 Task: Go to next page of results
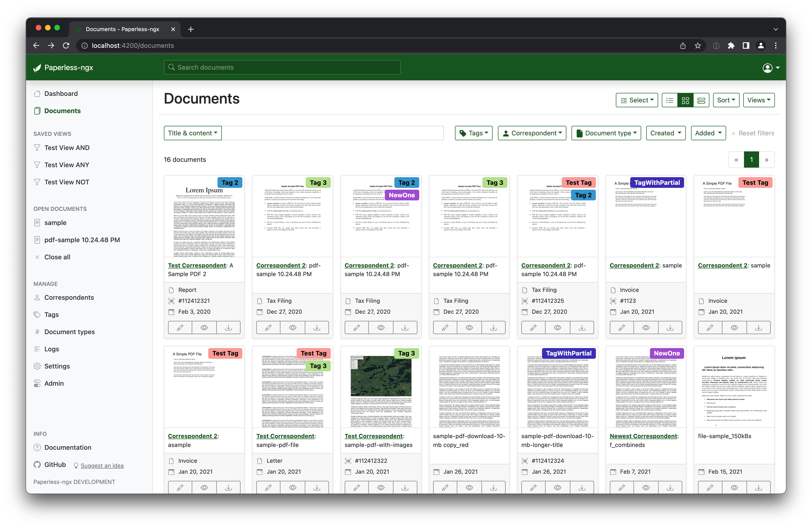click(x=766, y=160)
